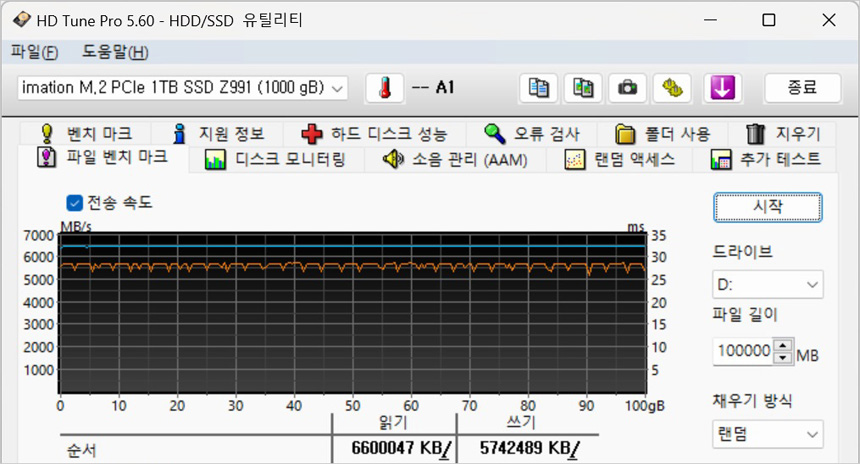The image size is (860, 464).
Task: Switch to 오류 검사 tab
Action: pos(532,133)
